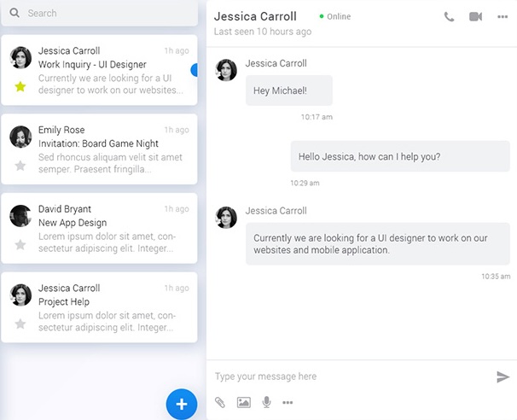Click Jessica Carroll avatar in Work Inquiry card
Image resolution: width=517 pixels, height=420 pixels.
pos(20,57)
